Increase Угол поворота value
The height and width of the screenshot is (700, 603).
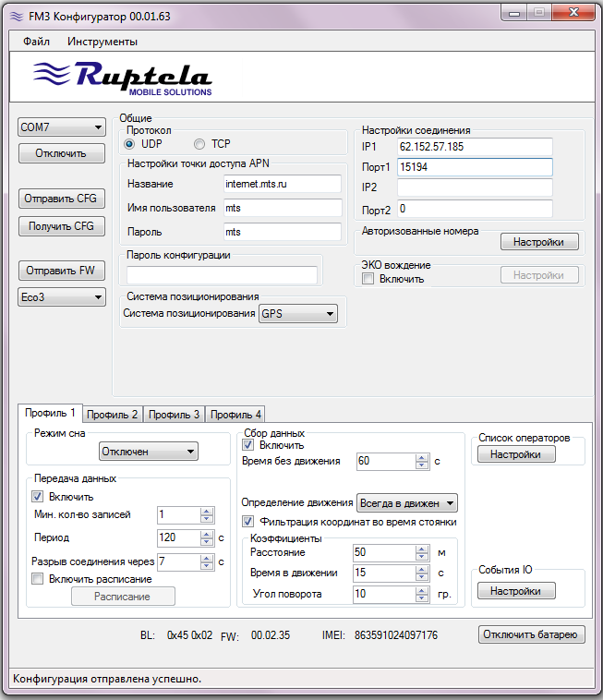click(422, 590)
